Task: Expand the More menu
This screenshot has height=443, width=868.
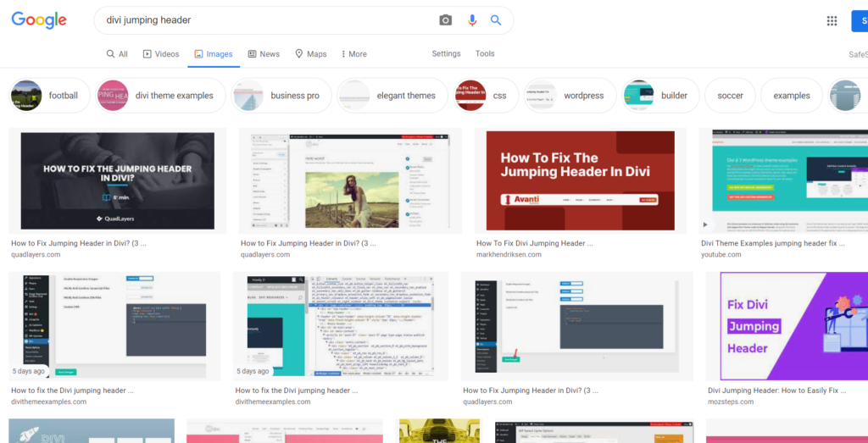Action: pos(353,54)
